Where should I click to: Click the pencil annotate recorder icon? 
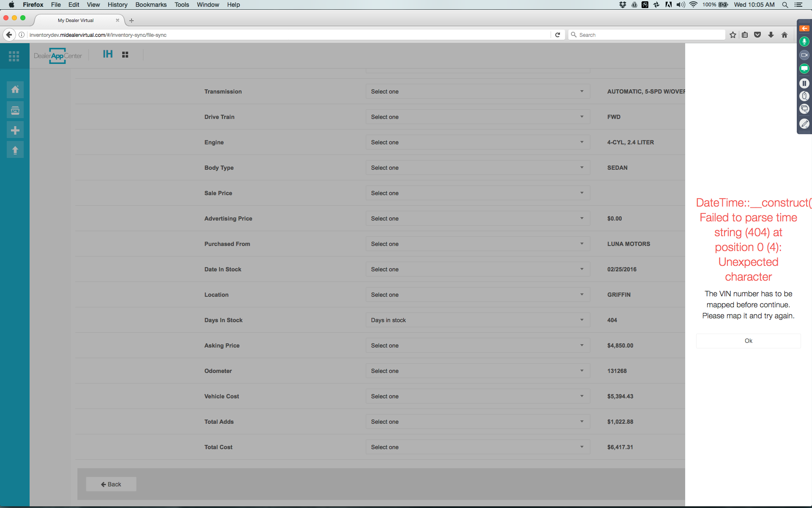pos(804,124)
